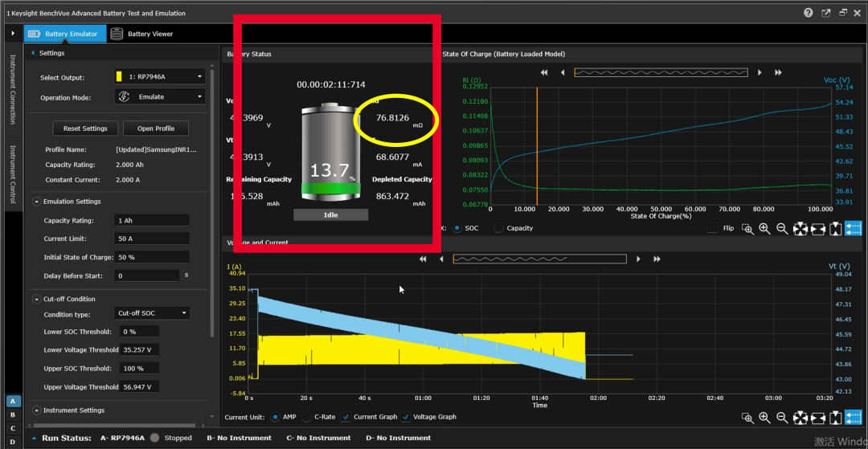Click zoom-to-region icon in Voltage and Current chart
The height and width of the screenshot is (449, 868).
(747, 418)
